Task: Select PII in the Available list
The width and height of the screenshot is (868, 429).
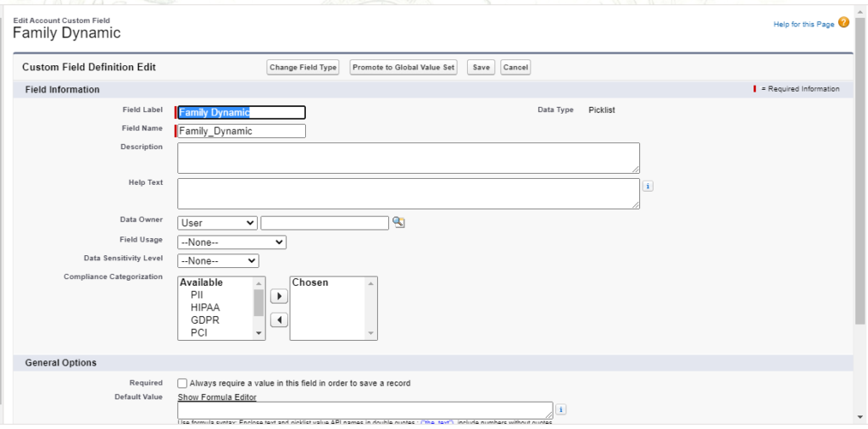Action: coord(197,295)
